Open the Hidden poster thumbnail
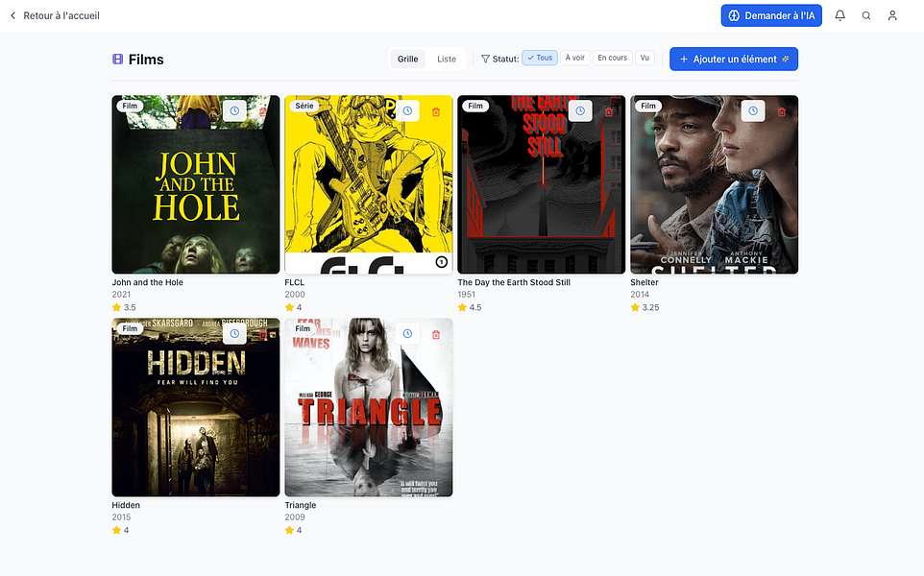 point(196,408)
